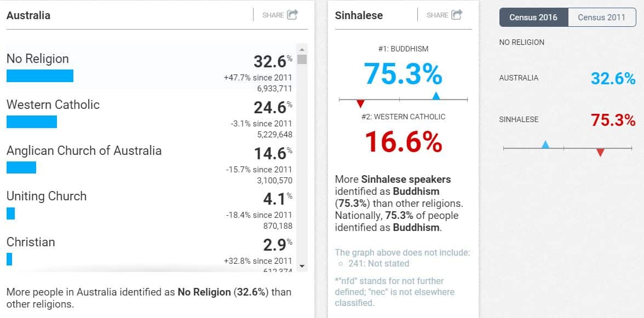Click the share icon in the Sinhalese panel
The height and width of the screenshot is (318, 644).
point(457,15)
